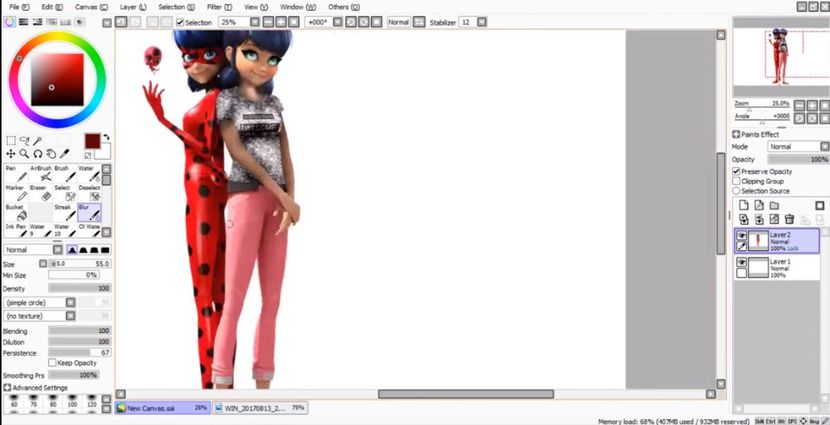Activate the magic wand tool
This screenshot has height=425, width=830.
[x=38, y=141]
